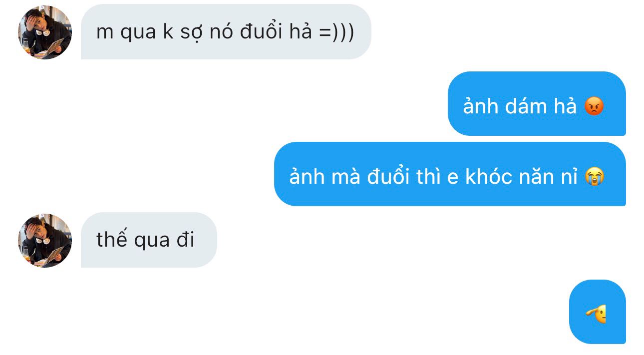Image resolution: width=644 pixels, height=355 pixels.
Task: Select the gray bubble "m qua k sợ nó đuổi hả"
Action: tap(226, 32)
